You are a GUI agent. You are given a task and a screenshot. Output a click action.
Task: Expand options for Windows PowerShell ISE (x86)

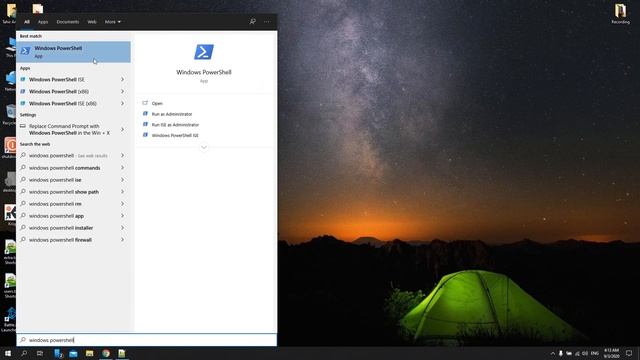point(122,104)
